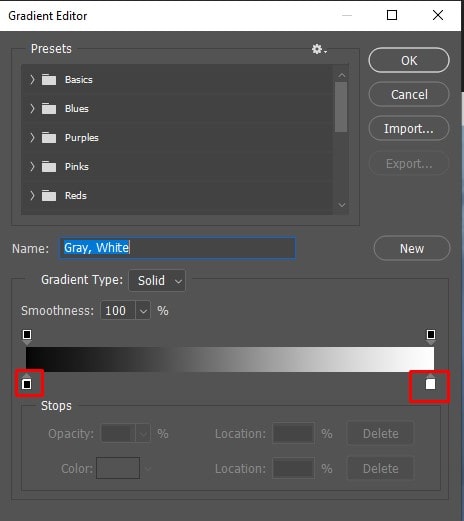Expand the Reds preset group

click(32, 196)
